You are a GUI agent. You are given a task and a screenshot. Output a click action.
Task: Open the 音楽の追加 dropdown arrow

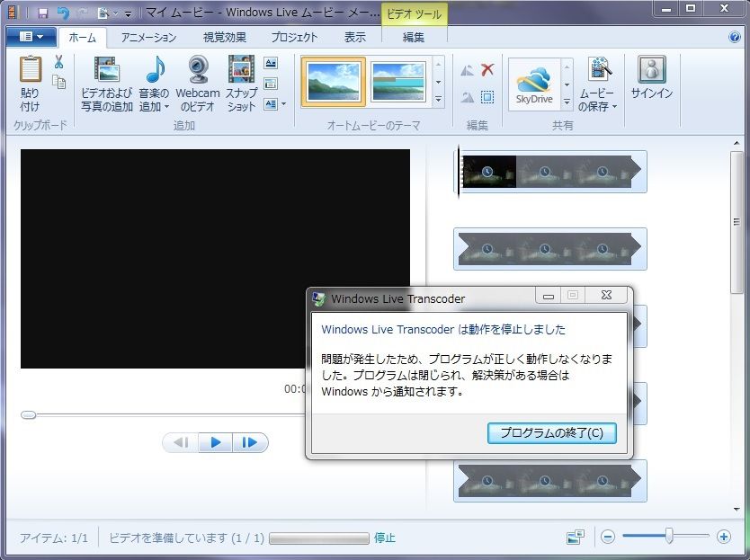pos(166,106)
